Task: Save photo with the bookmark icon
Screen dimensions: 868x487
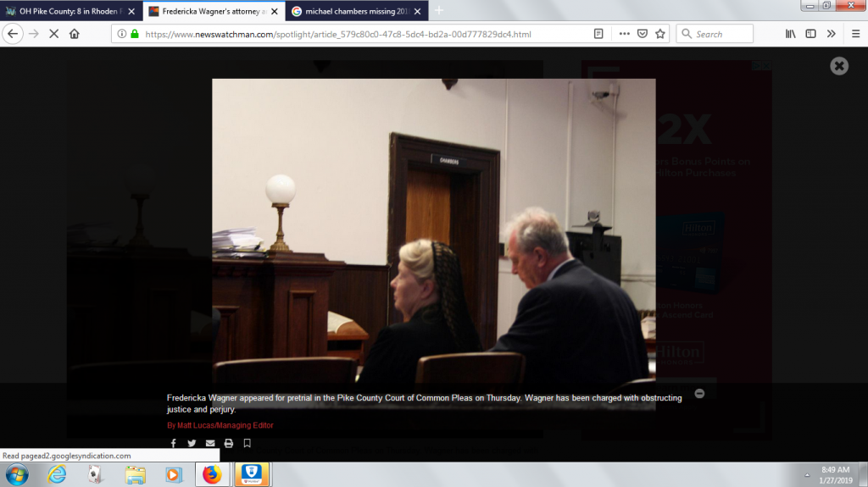Action: (248, 443)
